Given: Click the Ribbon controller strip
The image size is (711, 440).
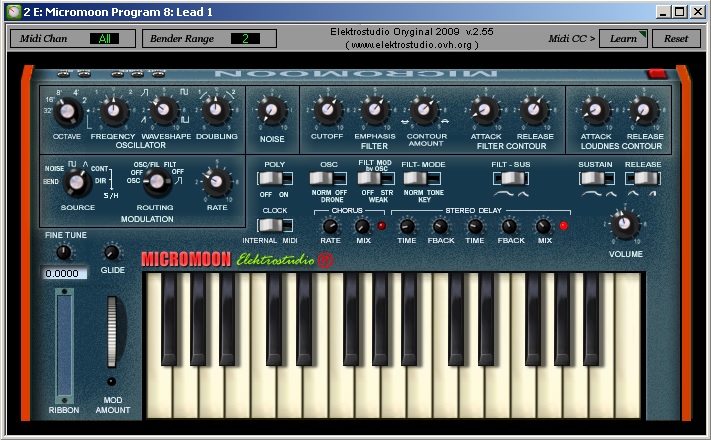Looking at the screenshot, I should (64, 346).
